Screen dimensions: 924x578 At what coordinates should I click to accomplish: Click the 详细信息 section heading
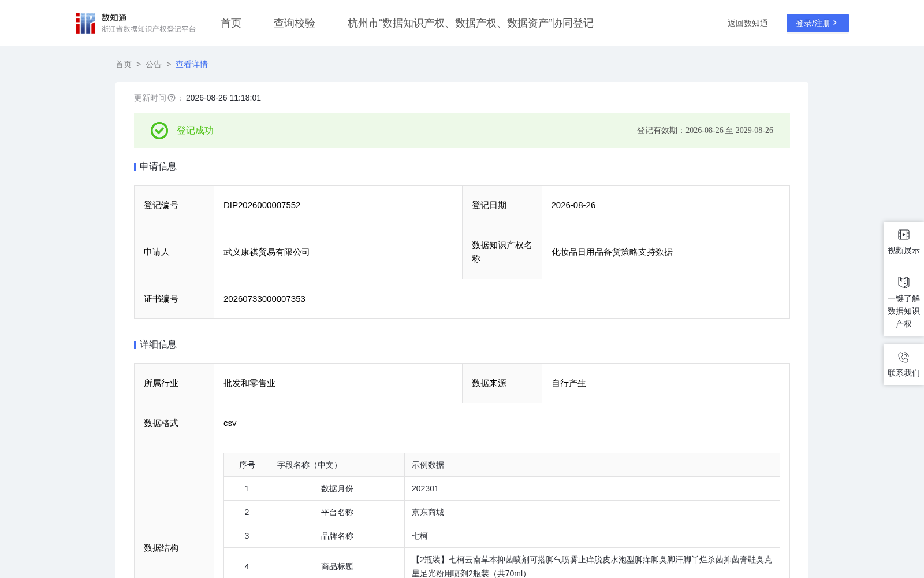[x=158, y=344]
